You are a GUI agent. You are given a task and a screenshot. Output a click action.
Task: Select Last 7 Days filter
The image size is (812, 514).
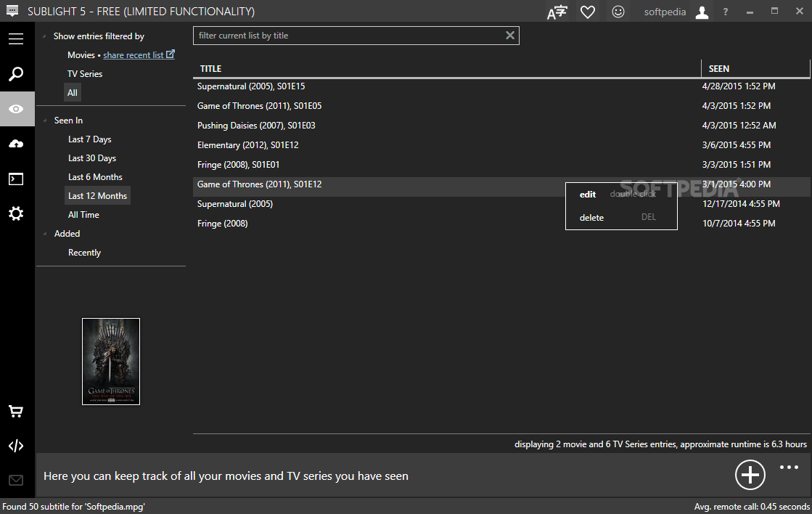[x=89, y=139]
